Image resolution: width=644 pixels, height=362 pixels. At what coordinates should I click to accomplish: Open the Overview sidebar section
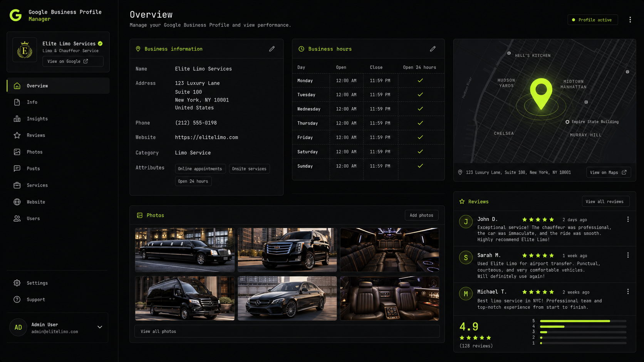tap(58, 86)
